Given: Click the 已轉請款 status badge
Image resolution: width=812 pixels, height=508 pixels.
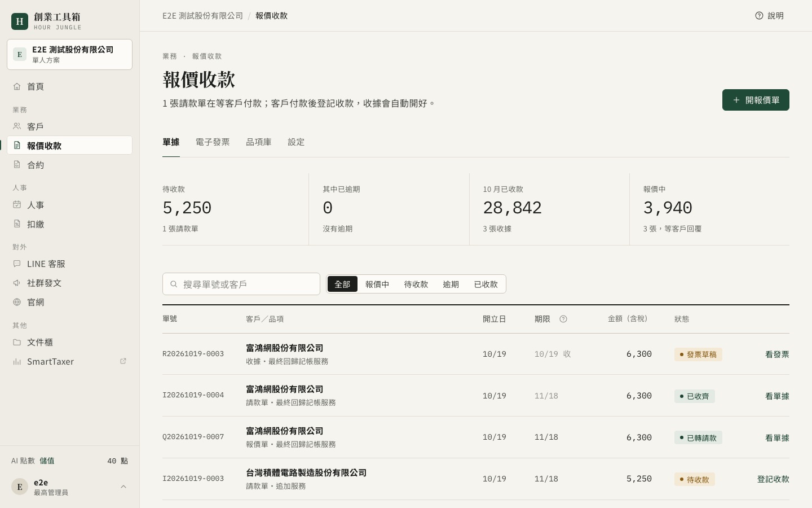Looking at the screenshot, I should (698, 438).
